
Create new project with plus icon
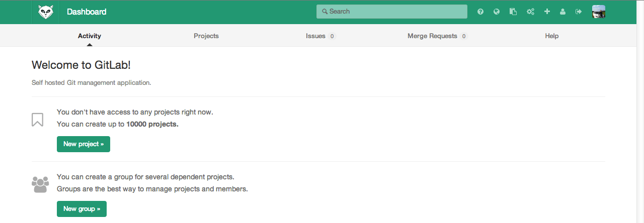547,12
